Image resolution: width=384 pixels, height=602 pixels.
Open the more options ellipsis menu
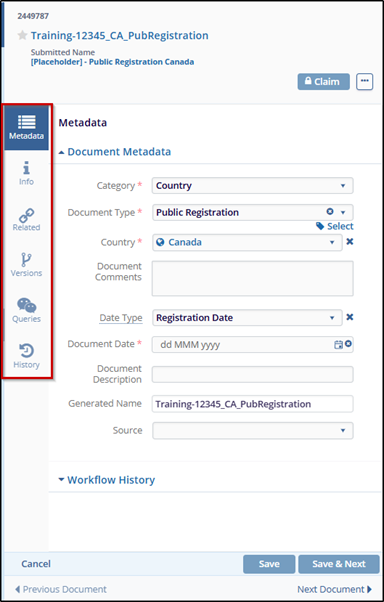pyautogui.click(x=364, y=81)
